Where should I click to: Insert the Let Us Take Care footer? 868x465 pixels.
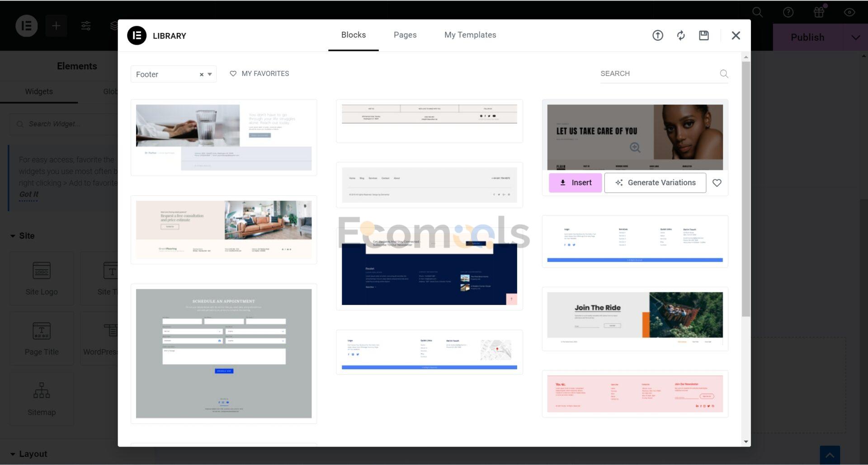tap(576, 183)
